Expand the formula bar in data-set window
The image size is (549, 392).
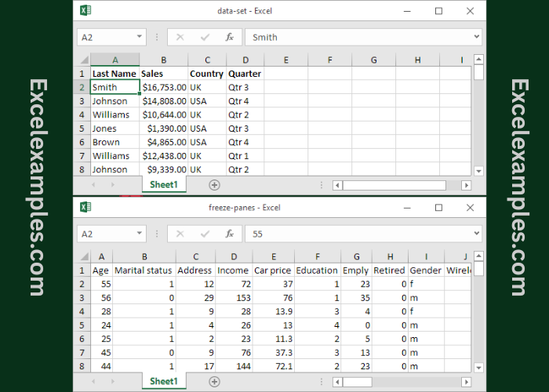pos(477,37)
